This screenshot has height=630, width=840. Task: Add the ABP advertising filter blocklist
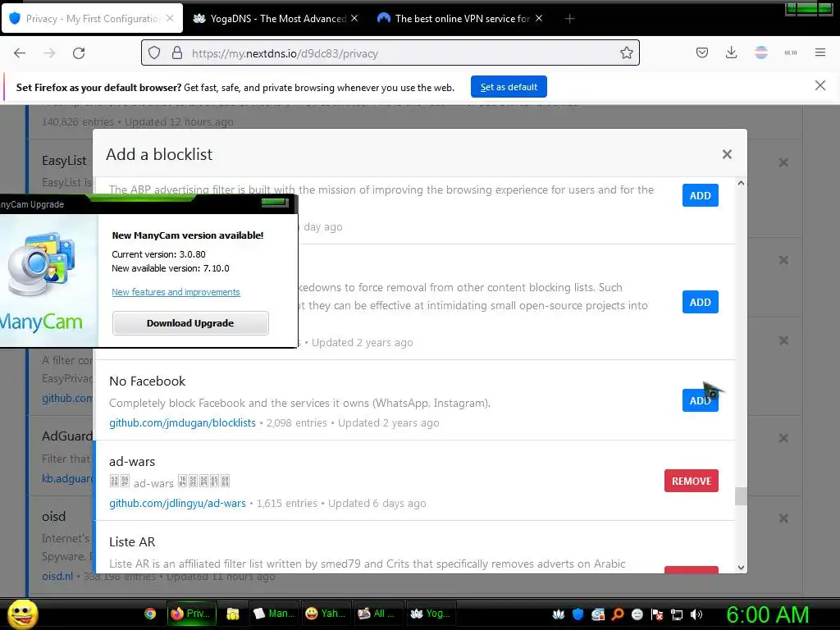(700, 195)
